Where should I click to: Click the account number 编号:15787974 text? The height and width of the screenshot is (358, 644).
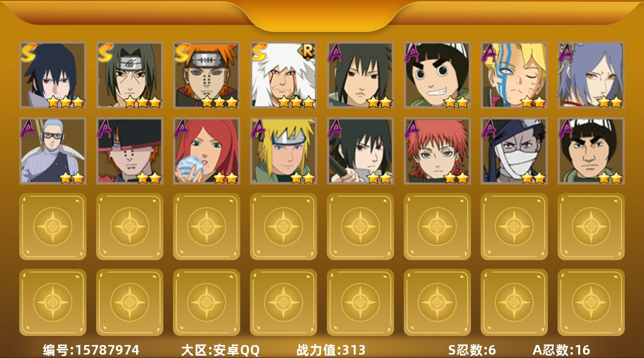pyautogui.click(x=91, y=350)
